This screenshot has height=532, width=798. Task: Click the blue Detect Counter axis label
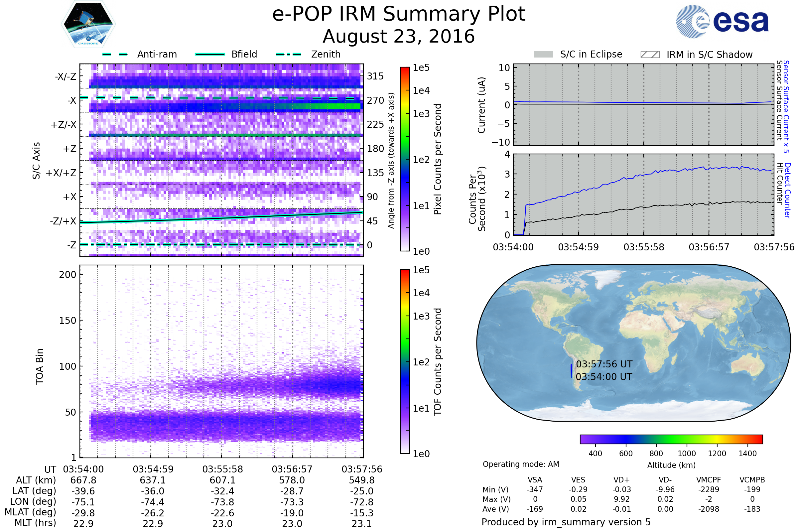tap(787, 190)
